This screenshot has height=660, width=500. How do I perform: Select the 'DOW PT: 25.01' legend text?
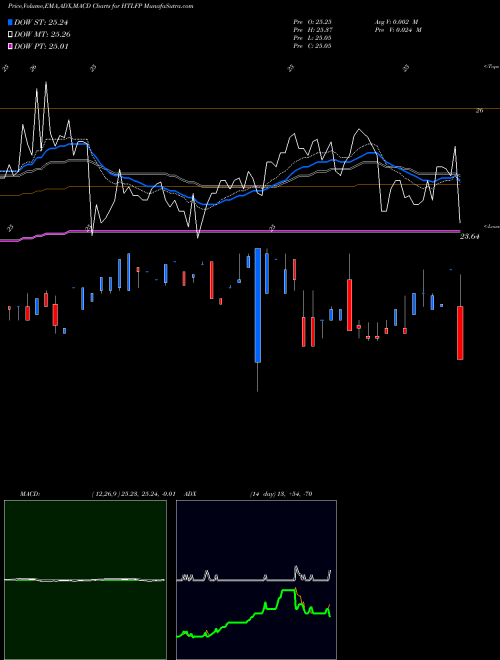41,46
